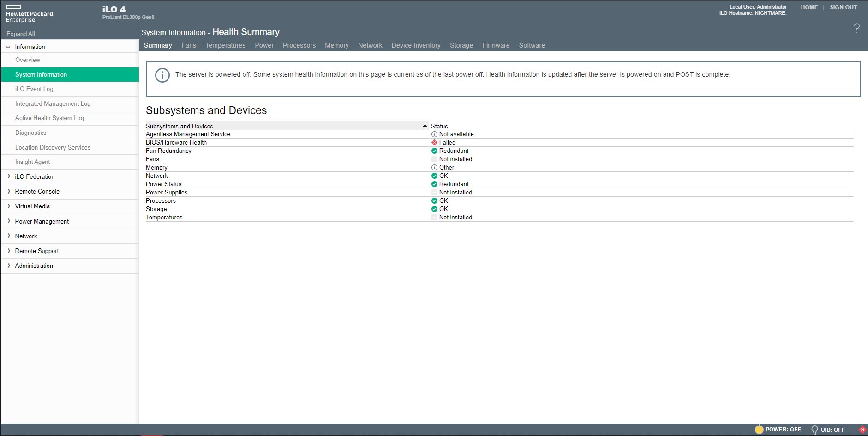Switch to the Fans tab

tap(189, 45)
